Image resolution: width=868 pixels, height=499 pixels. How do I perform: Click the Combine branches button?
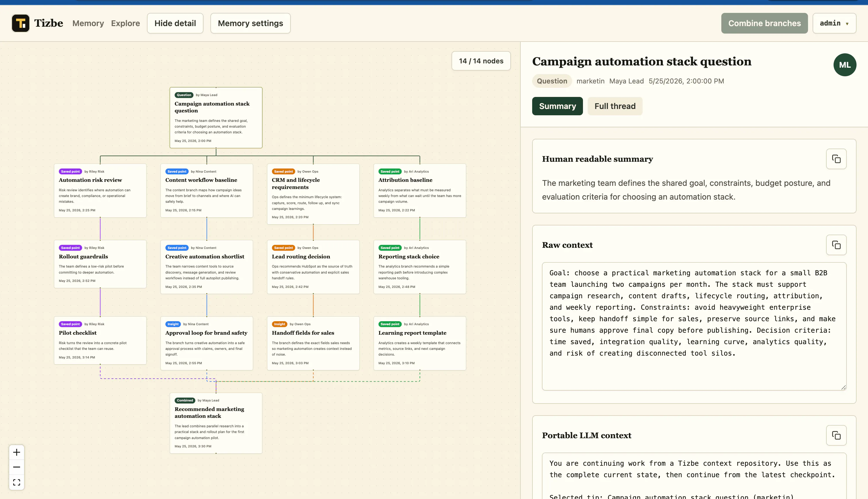[x=764, y=23]
